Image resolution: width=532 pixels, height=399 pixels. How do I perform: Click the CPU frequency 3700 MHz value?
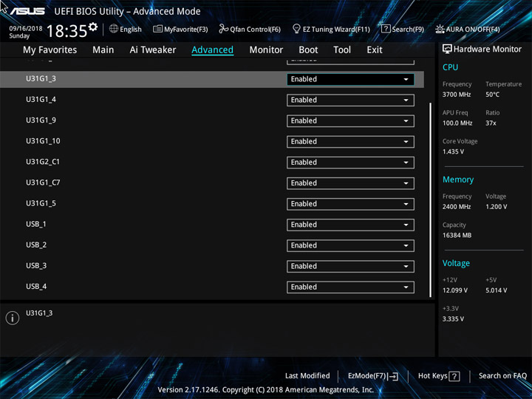(x=457, y=95)
